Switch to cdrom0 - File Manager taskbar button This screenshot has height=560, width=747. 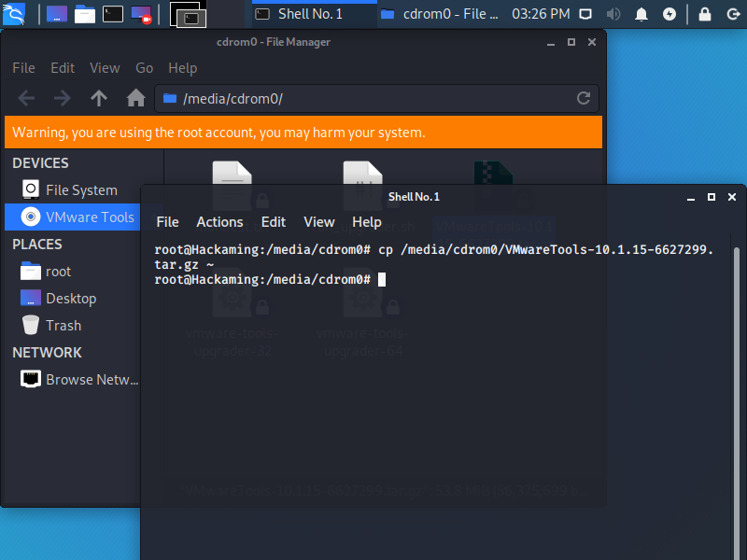441,14
